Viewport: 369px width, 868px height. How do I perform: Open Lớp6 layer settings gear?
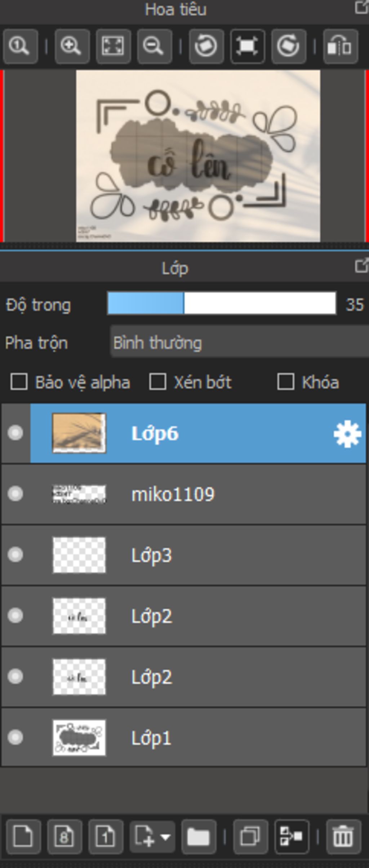pos(347,434)
